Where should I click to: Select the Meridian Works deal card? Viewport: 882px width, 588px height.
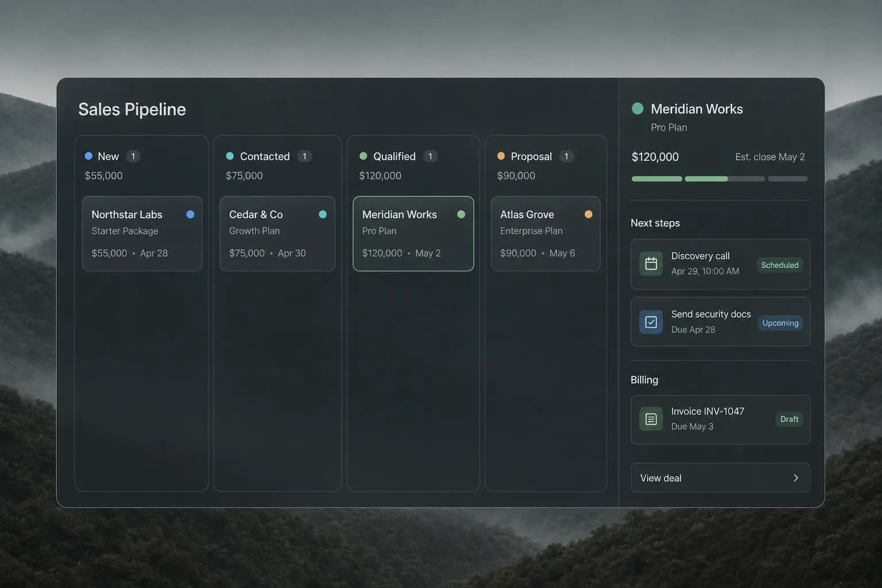(413, 234)
